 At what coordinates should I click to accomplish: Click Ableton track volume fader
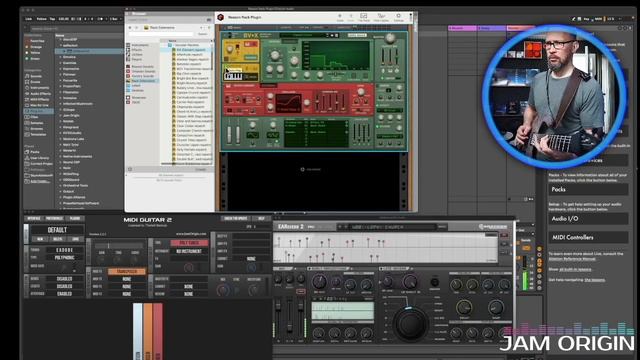525,273
